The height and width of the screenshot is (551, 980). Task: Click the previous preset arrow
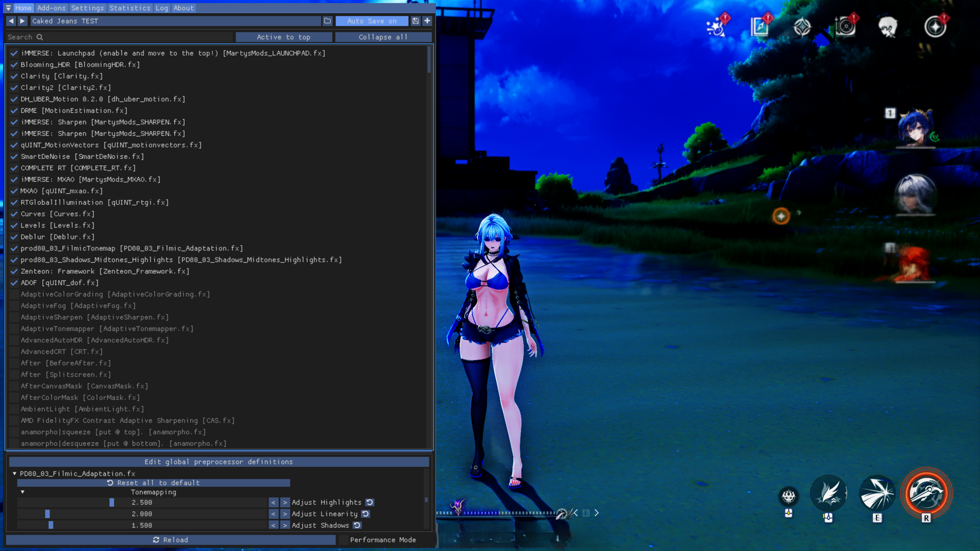(11, 21)
